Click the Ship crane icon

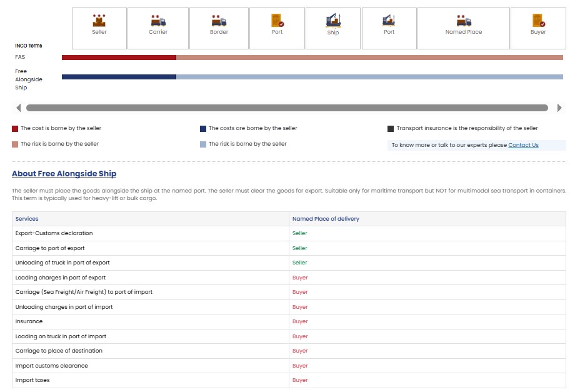(x=333, y=21)
